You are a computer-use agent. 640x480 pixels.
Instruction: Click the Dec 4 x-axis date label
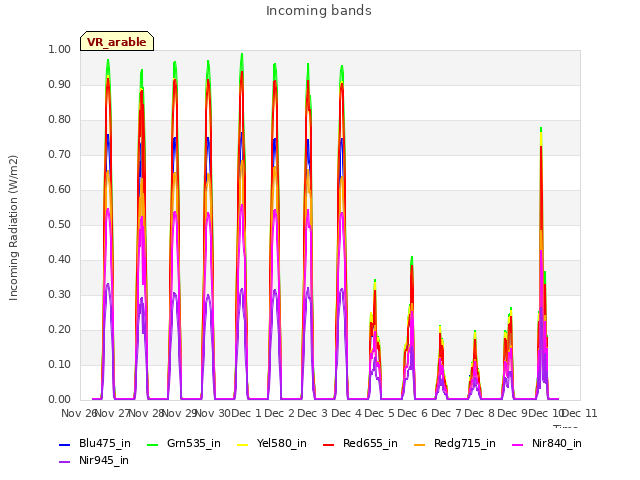(x=347, y=413)
